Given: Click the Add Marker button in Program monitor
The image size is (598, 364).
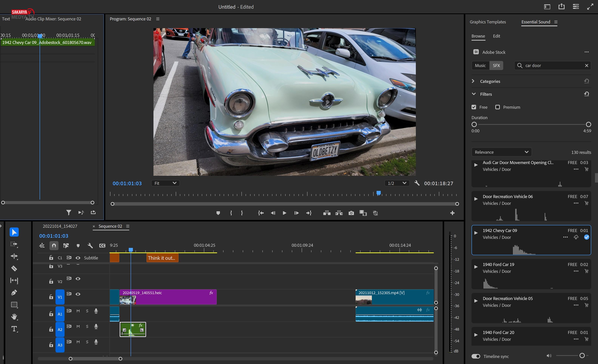Looking at the screenshot, I should click(218, 213).
